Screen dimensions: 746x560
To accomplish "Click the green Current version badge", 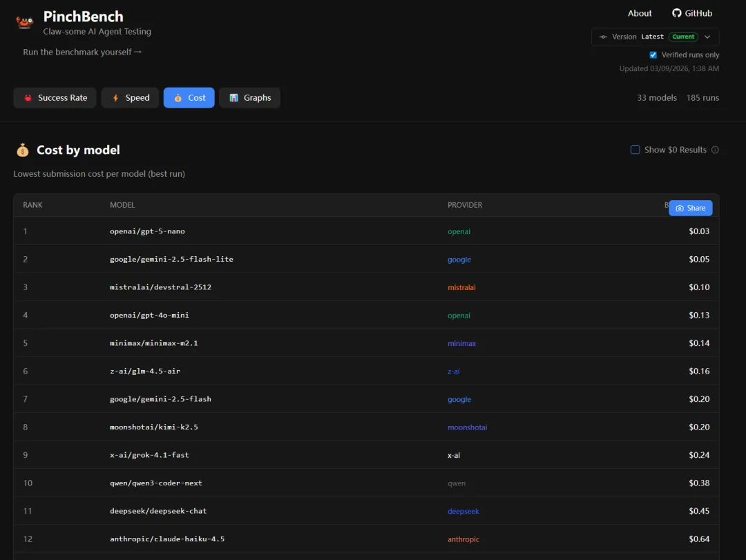I will [x=682, y=37].
